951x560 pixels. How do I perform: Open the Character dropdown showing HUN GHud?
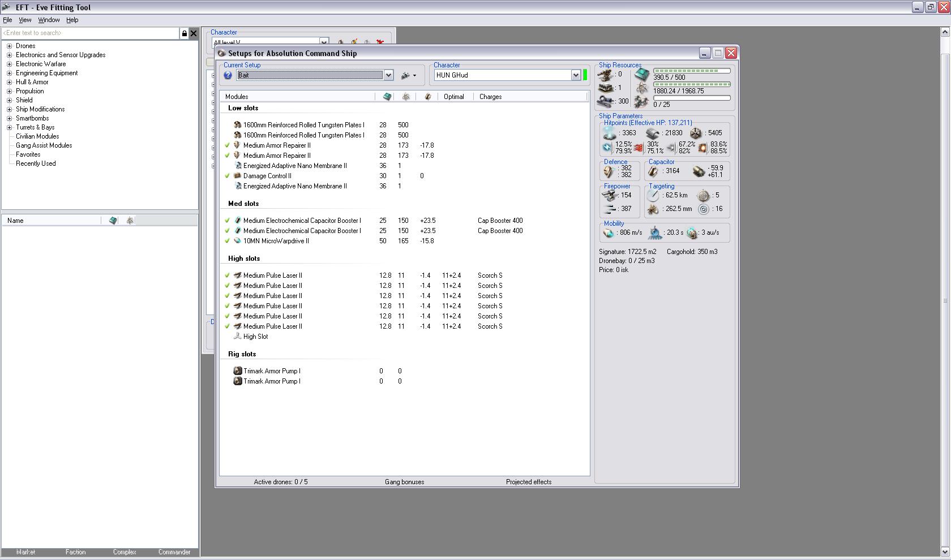pyautogui.click(x=576, y=75)
